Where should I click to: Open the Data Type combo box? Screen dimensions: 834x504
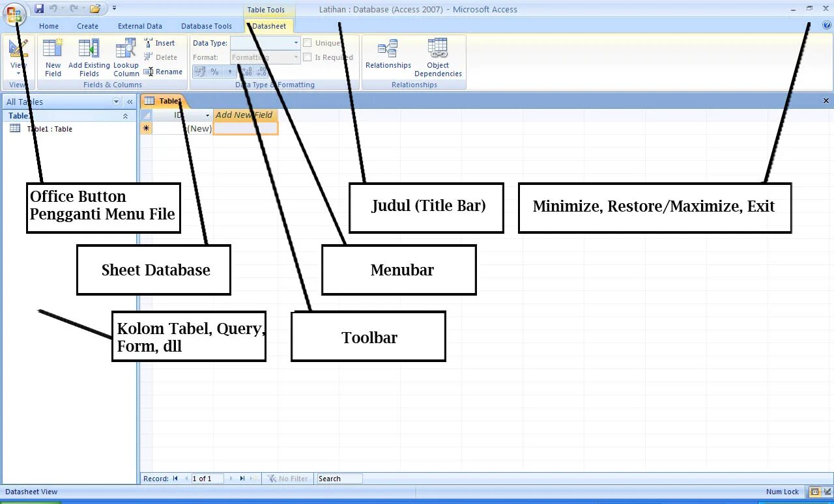(265, 43)
